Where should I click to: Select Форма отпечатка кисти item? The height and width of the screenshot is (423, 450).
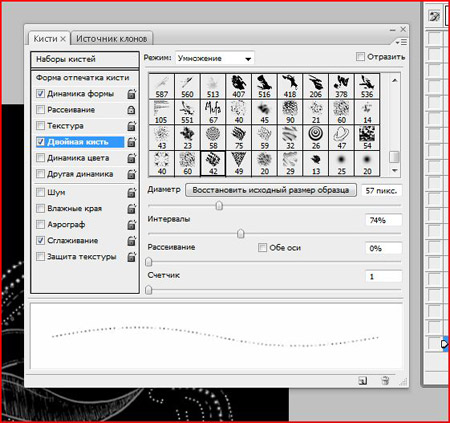tap(82, 78)
